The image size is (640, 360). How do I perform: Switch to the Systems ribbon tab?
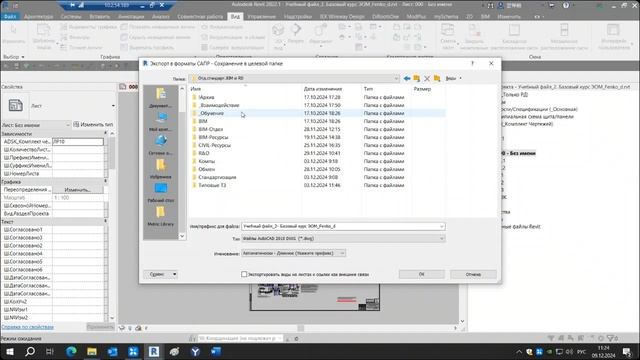[71, 17]
